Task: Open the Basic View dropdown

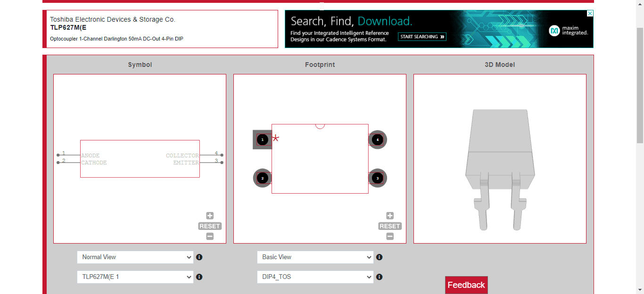Action: [315, 257]
